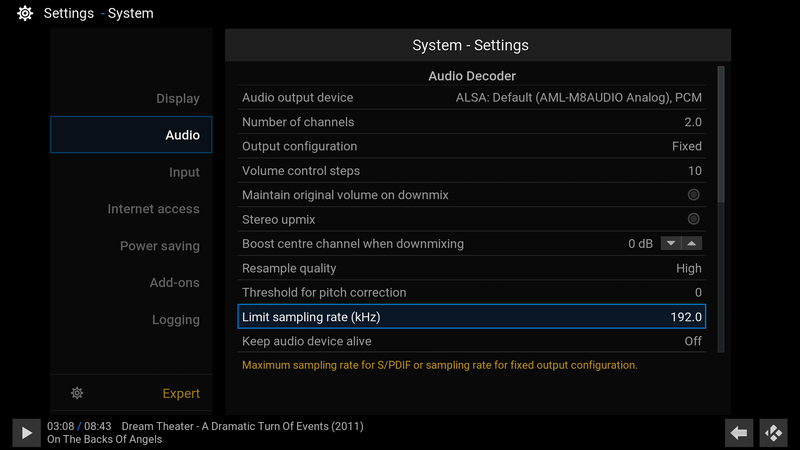Change the Expert settings level
The image size is (800, 450).
(180, 393)
